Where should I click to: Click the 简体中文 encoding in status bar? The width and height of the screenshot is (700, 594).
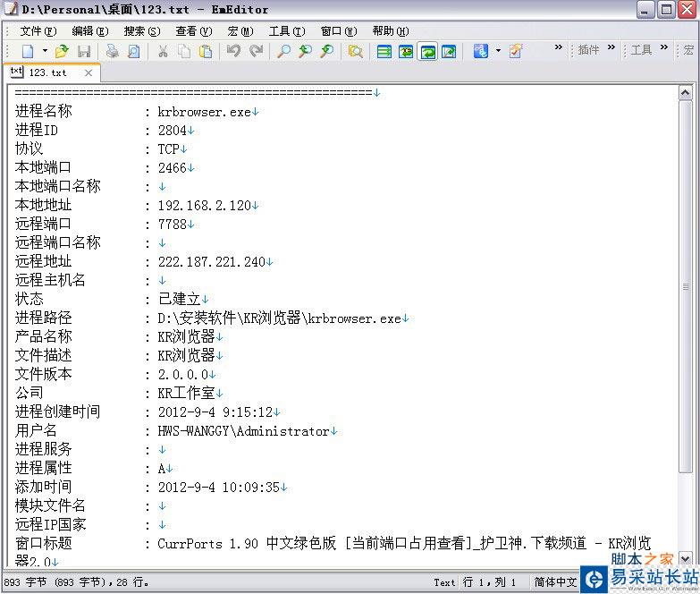coord(555,582)
